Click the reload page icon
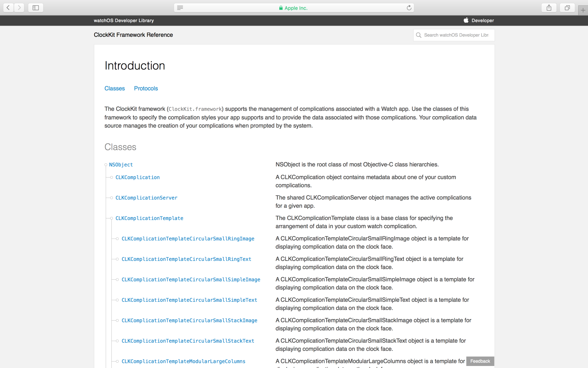Viewport: 588px width, 368px height. 409,8
